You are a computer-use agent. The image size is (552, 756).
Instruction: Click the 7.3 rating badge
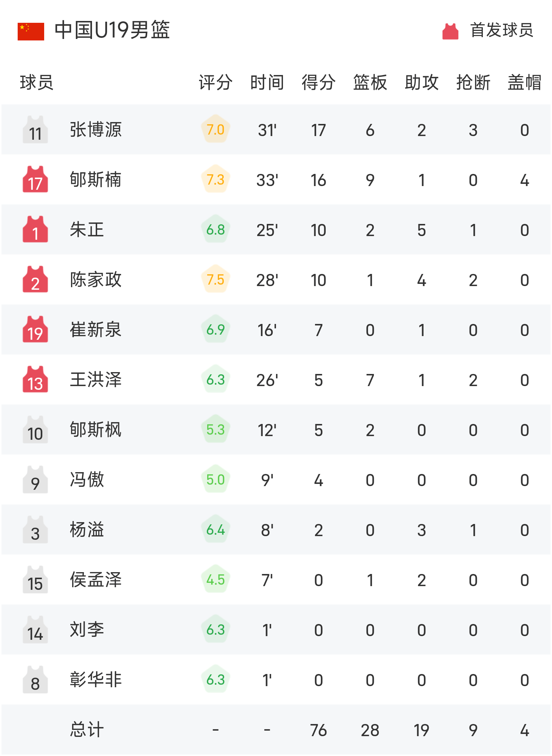216,179
